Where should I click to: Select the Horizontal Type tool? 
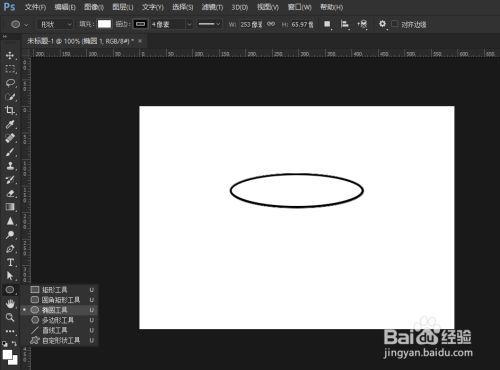tap(10, 262)
